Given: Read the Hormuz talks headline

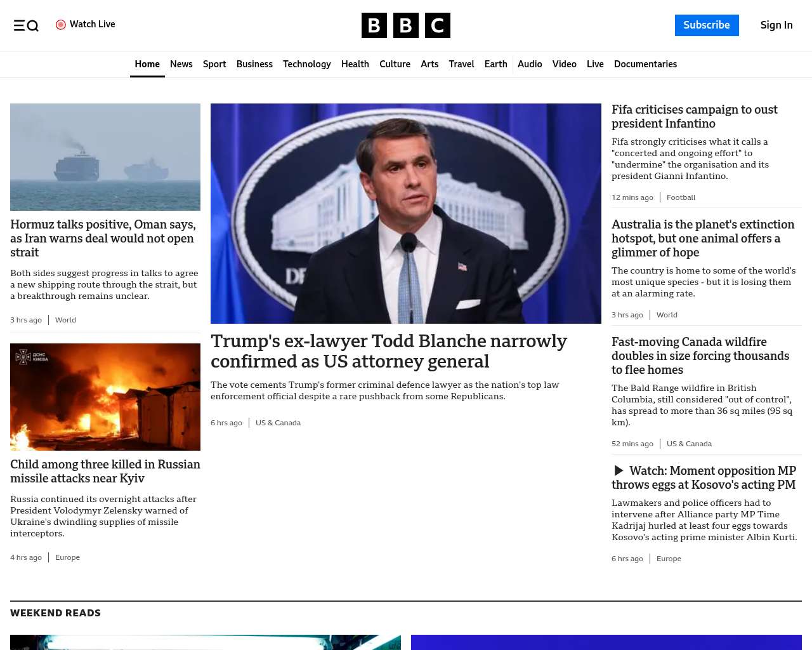Looking at the screenshot, I should click(x=103, y=239).
